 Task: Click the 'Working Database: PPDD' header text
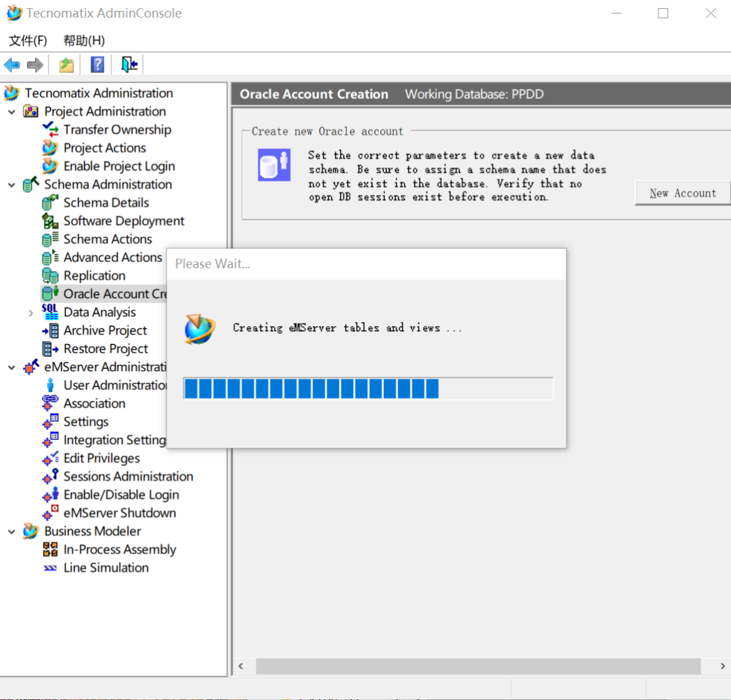click(x=474, y=94)
